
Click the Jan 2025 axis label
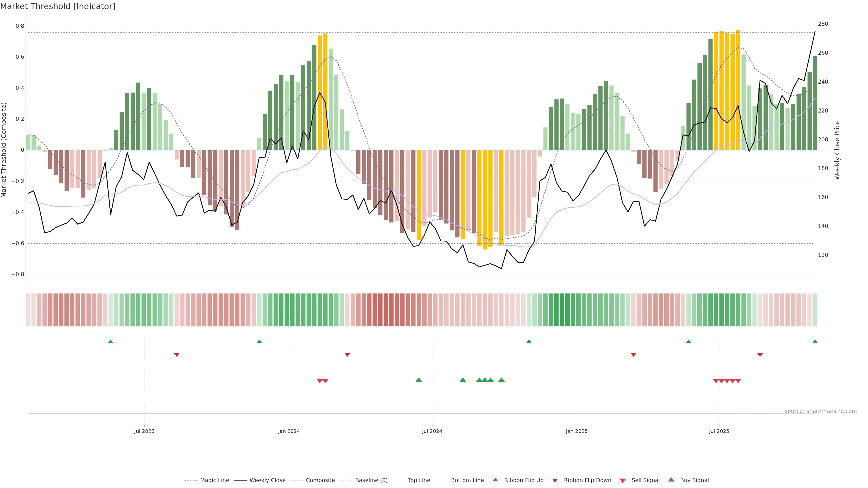[577, 431]
